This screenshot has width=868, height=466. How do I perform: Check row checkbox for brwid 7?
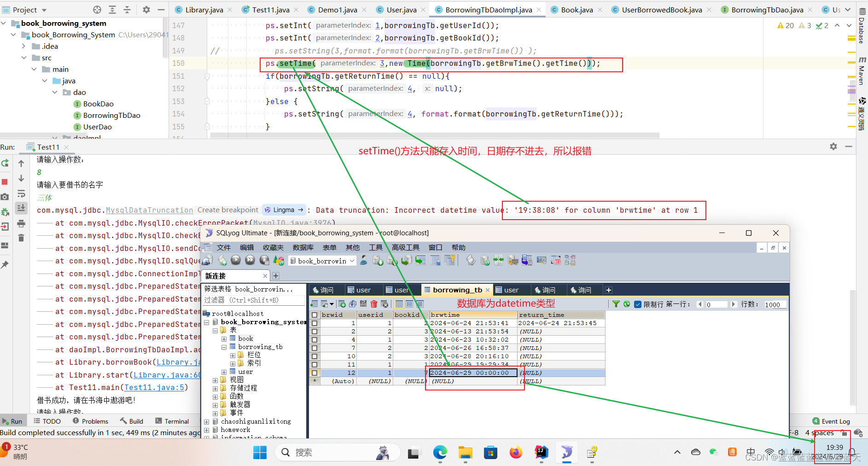tap(315, 348)
